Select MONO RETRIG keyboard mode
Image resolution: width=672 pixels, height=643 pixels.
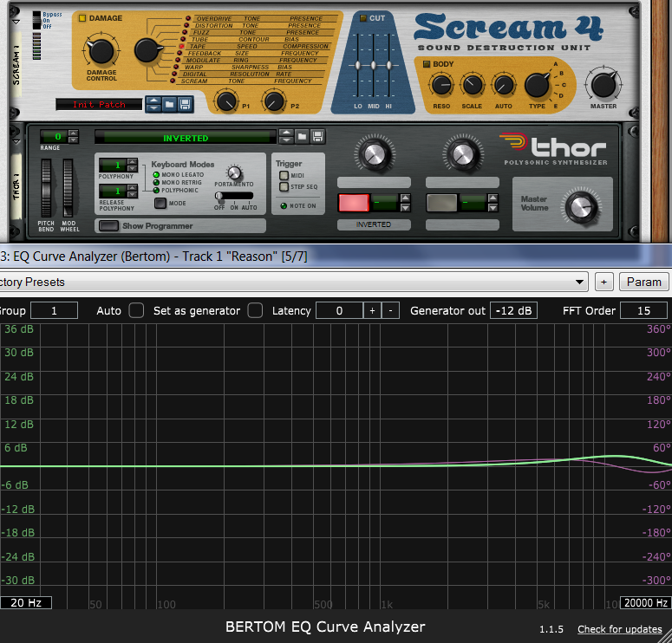pyautogui.click(x=156, y=183)
